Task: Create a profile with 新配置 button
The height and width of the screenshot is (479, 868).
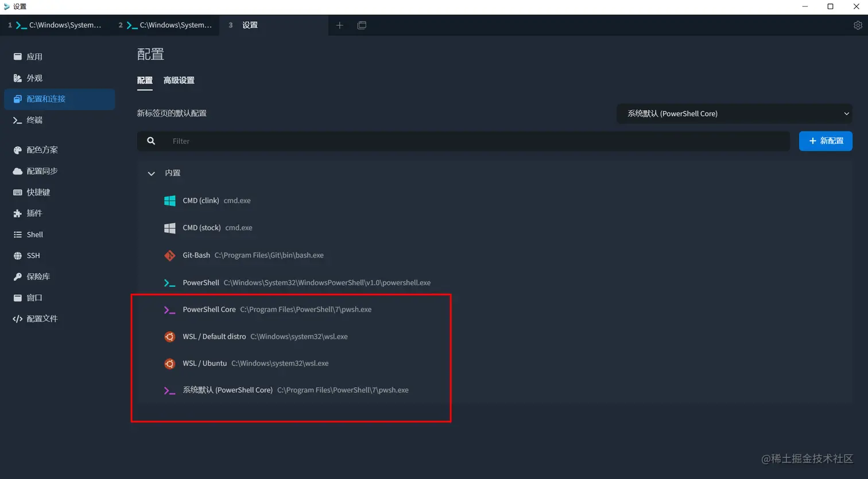Action: pyautogui.click(x=826, y=141)
